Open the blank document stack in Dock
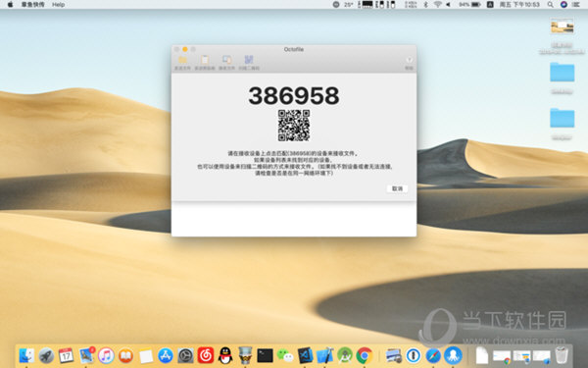Screen dimensions: 588x368 (482, 355)
